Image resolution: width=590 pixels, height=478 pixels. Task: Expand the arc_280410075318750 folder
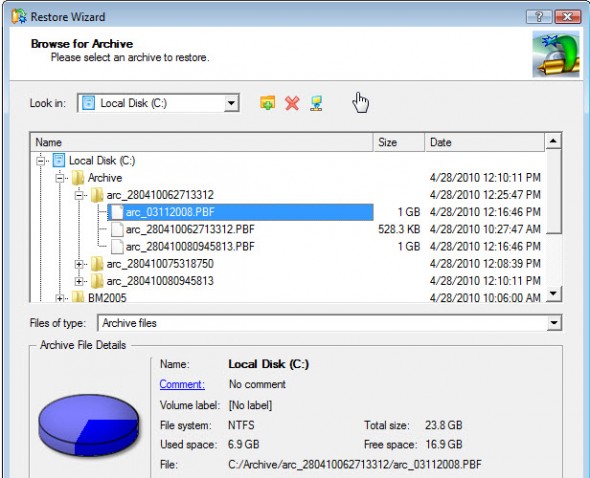click(79, 264)
